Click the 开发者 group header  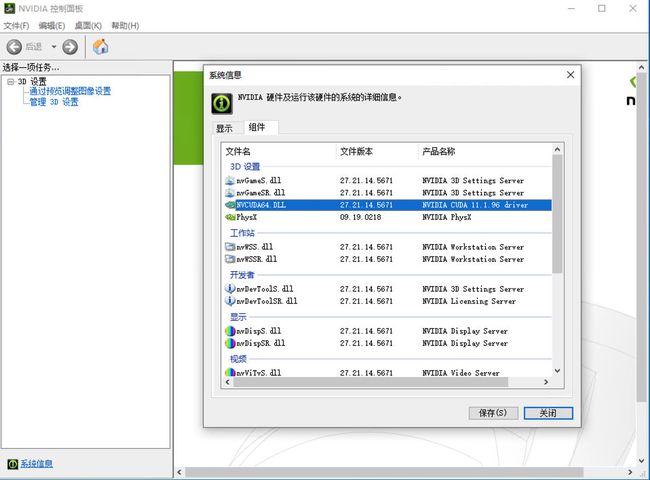(x=242, y=275)
